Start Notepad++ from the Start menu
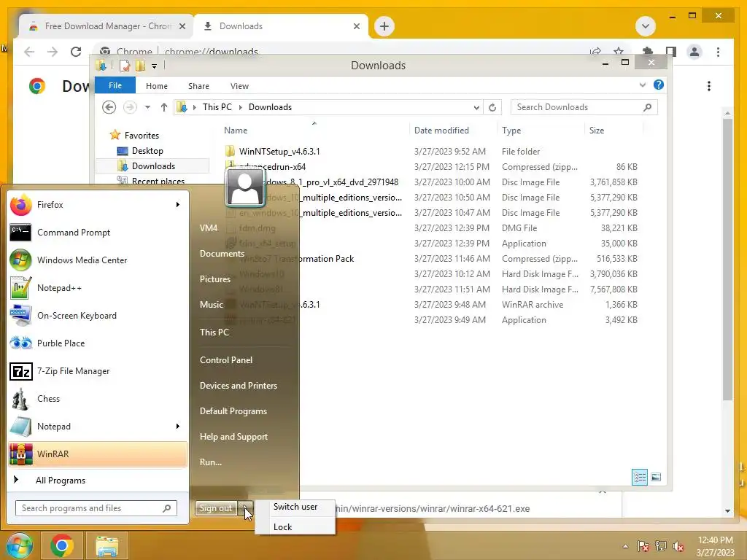 [x=98, y=287]
